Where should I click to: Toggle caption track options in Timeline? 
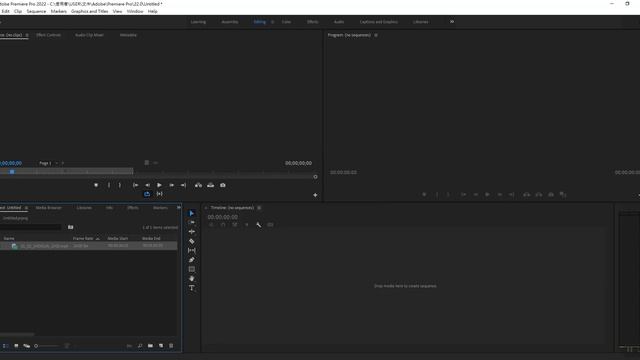[x=270, y=225]
